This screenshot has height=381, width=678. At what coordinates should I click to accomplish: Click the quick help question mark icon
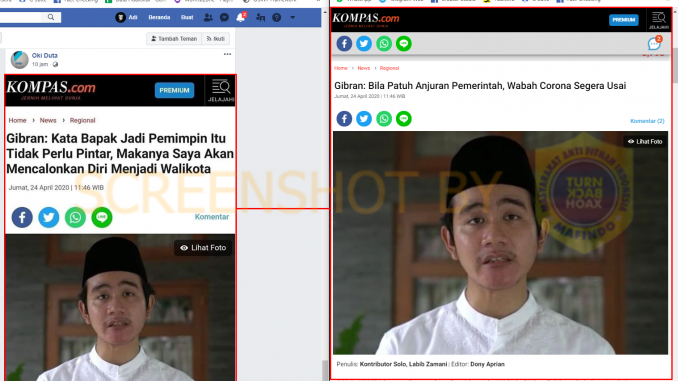277,17
